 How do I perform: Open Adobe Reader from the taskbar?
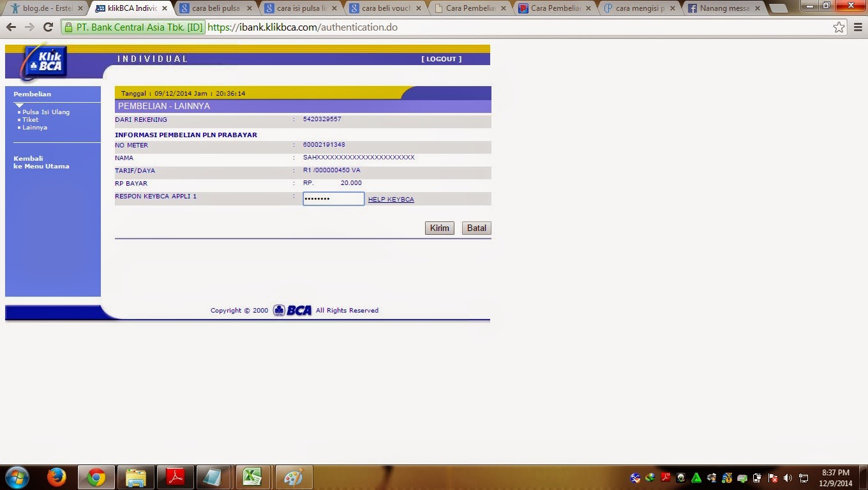click(x=176, y=477)
